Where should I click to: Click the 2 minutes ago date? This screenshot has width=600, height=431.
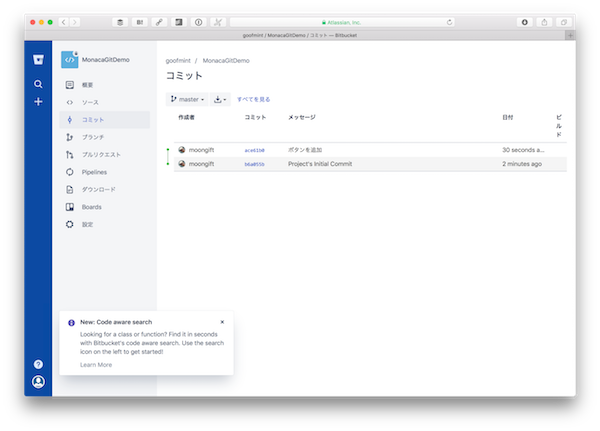522,164
